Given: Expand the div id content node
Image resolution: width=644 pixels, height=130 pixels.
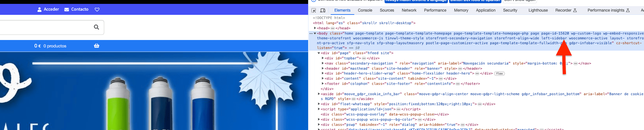Looking at the screenshot, I should (323, 78).
